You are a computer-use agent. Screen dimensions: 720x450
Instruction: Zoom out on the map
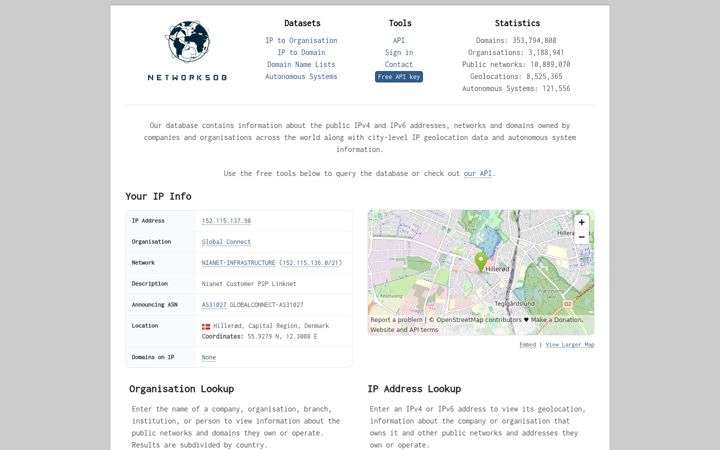coord(581,237)
